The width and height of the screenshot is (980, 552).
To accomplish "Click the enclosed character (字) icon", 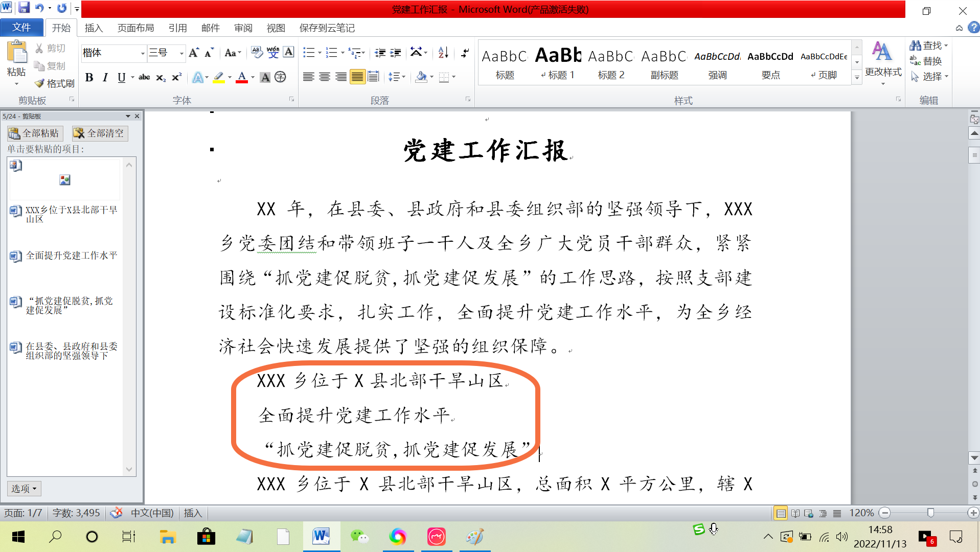I will [280, 77].
